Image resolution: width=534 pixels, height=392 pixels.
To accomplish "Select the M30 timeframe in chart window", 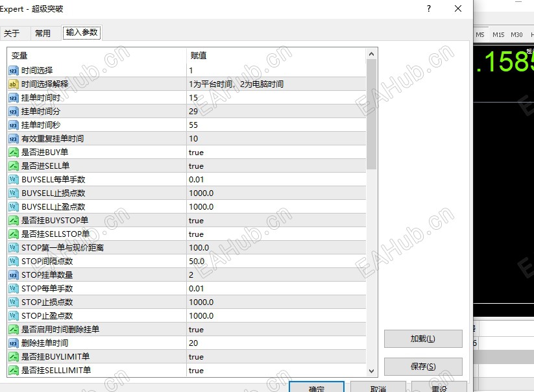I will pos(516,35).
